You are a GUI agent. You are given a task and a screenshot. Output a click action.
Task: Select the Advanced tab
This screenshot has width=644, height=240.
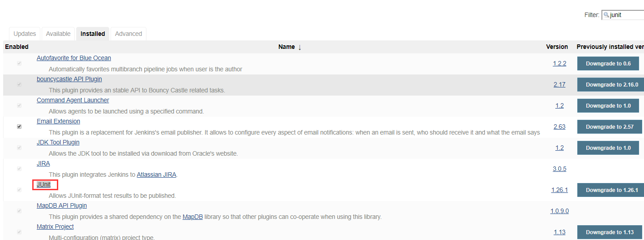pos(129,34)
